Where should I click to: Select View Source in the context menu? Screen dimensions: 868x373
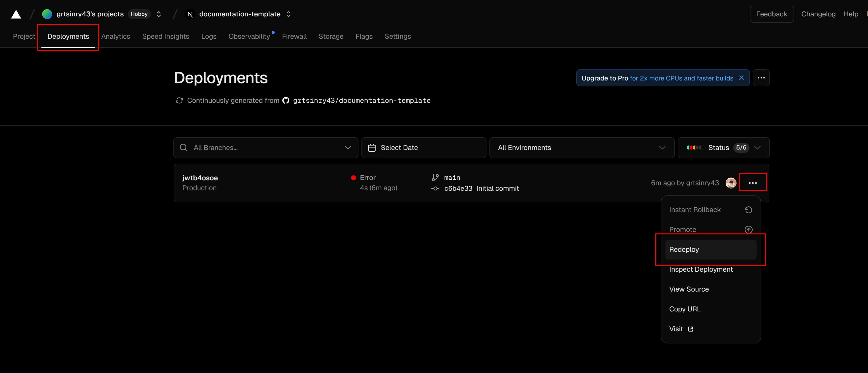pyautogui.click(x=711, y=289)
